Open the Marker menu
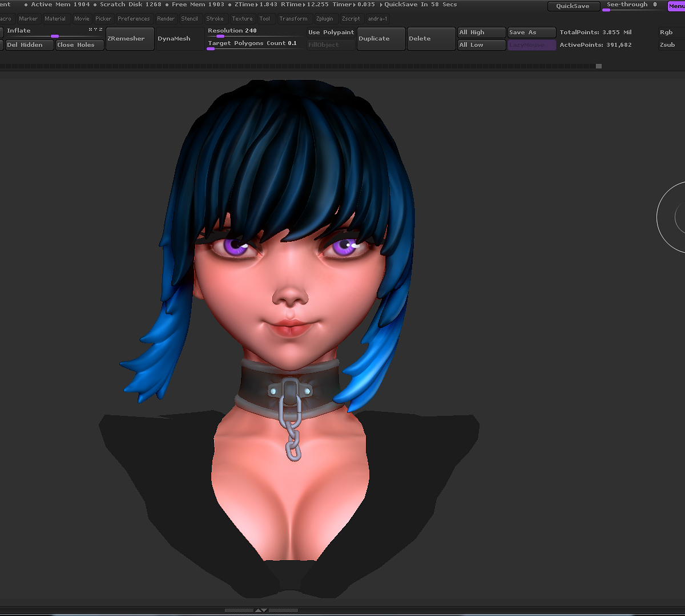Image resolution: width=685 pixels, height=616 pixels. pyautogui.click(x=28, y=19)
